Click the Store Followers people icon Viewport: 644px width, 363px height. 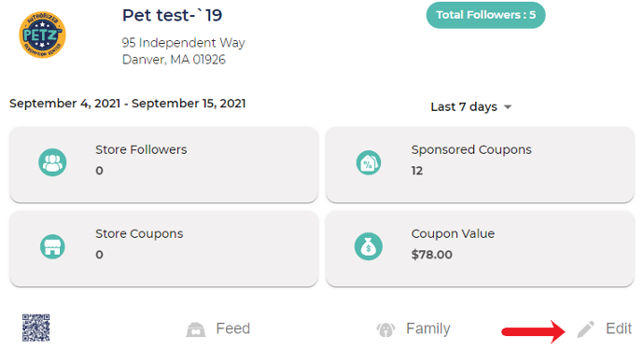52,162
